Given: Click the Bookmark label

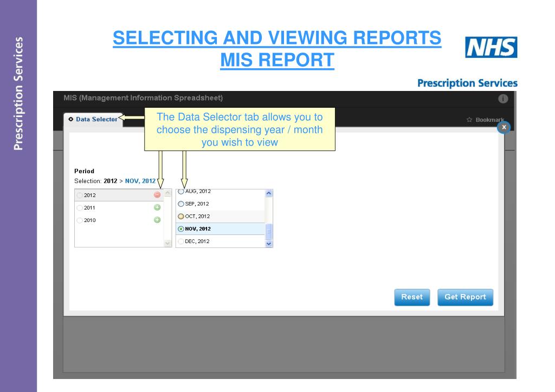Looking at the screenshot, I should (489, 120).
